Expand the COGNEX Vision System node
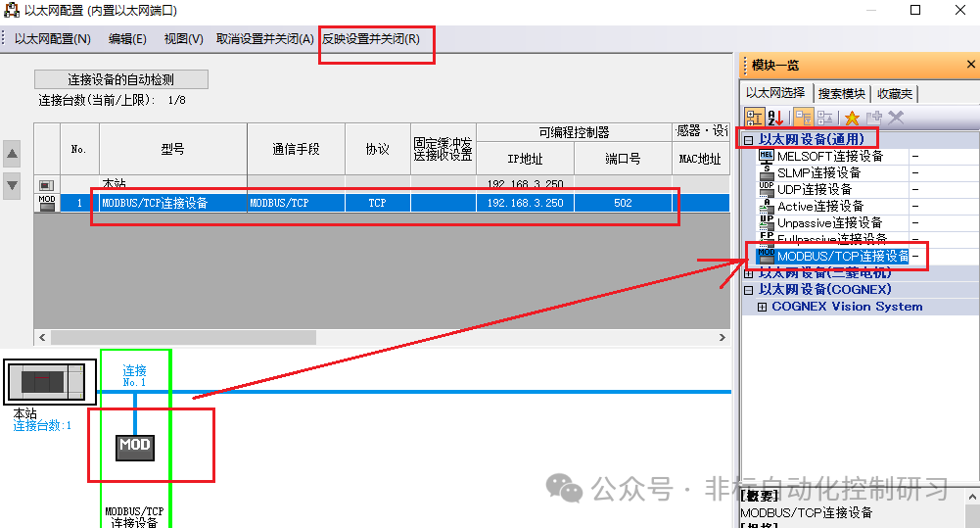 (763, 307)
